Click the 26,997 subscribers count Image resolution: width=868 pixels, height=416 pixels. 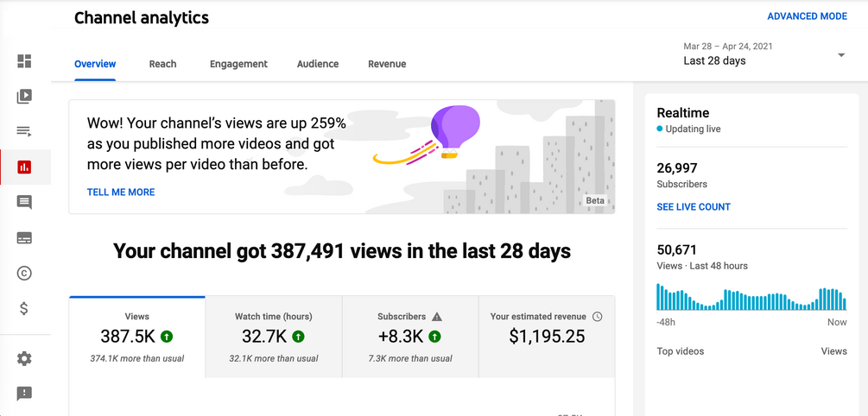point(677,168)
